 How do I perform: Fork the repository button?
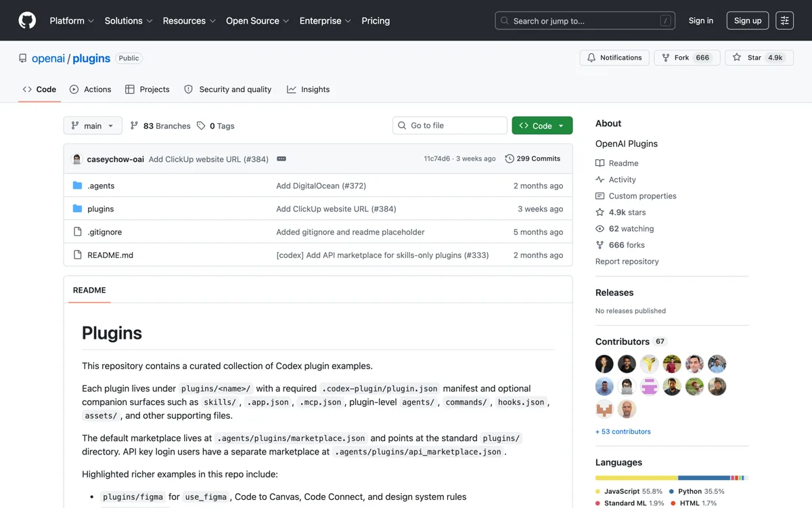point(687,58)
